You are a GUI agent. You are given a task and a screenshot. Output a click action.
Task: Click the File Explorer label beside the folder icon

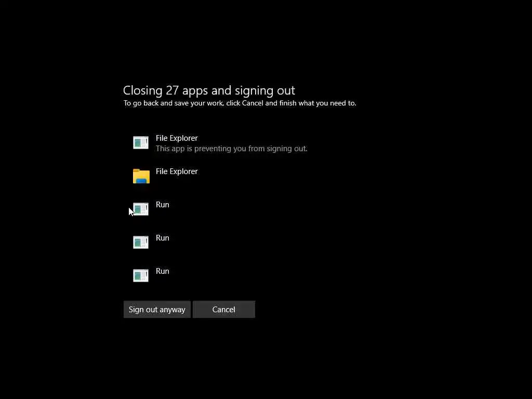(x=177, y=171)
